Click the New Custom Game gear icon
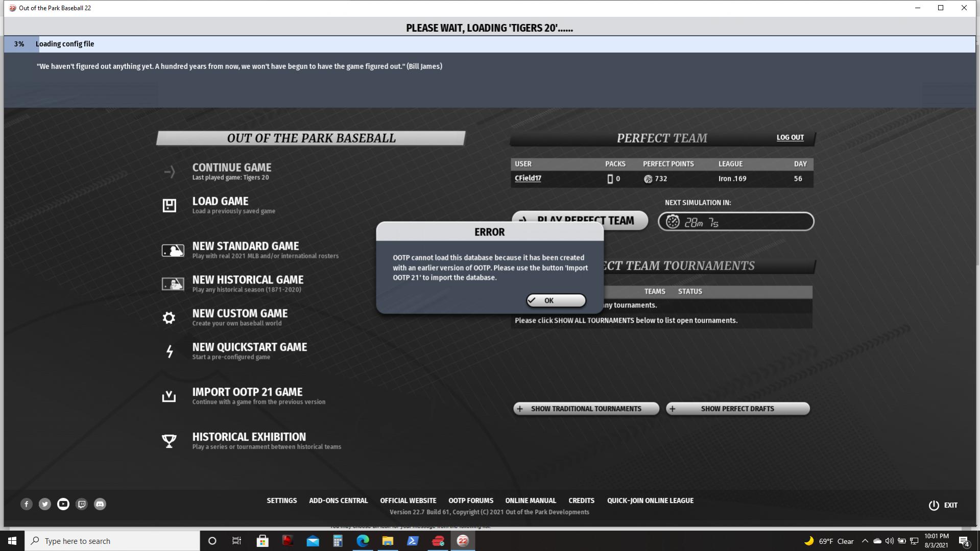980x551 pixels. click(169, 318)
